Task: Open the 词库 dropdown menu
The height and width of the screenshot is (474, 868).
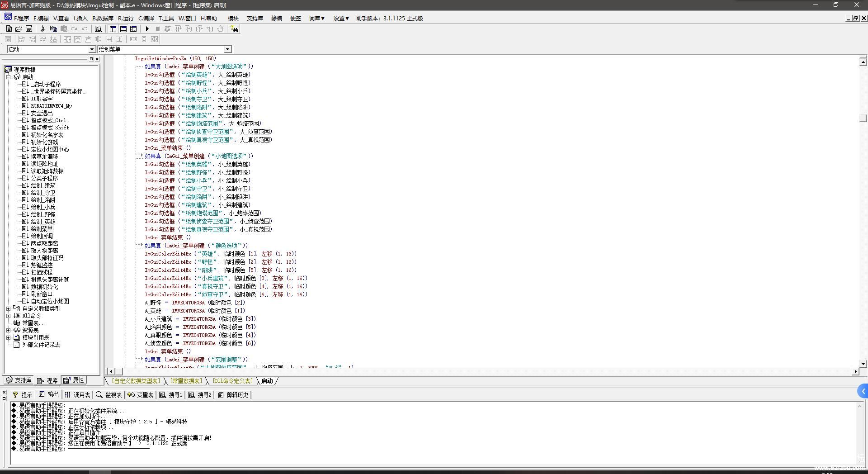Action: tap(317, 19)
